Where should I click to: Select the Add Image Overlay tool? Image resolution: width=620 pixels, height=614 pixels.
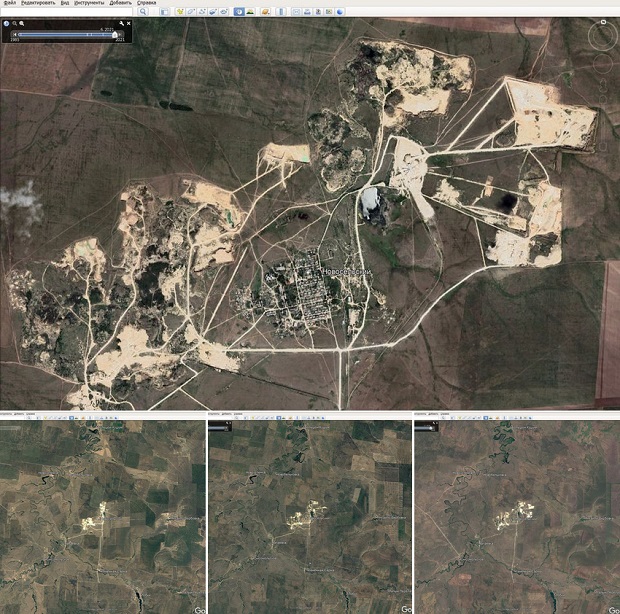coord(213,12)
